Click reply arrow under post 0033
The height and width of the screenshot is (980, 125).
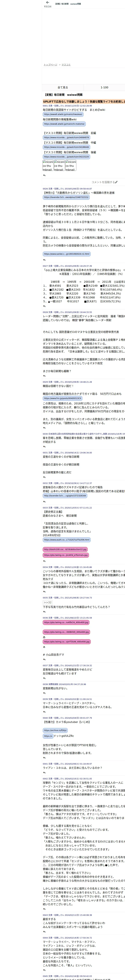coord(44,562)
